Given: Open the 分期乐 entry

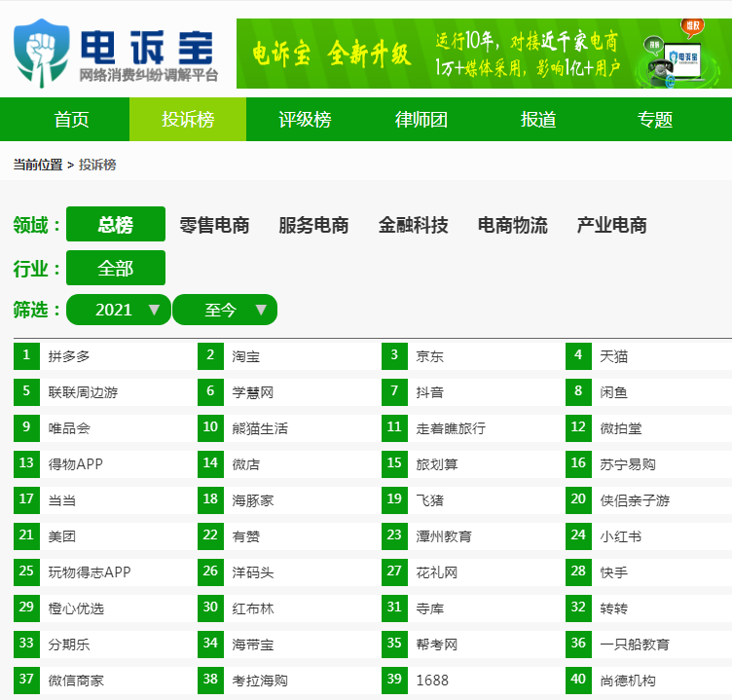Looking at the screenshot, I should [x=69, y=645].
